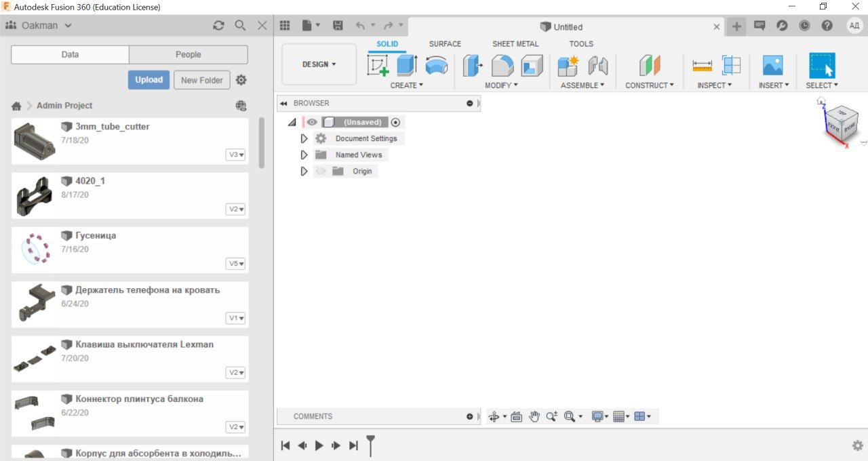Activate the Select tool icon
This screenshot has width=868, height=461.
[x=822, y=66]
